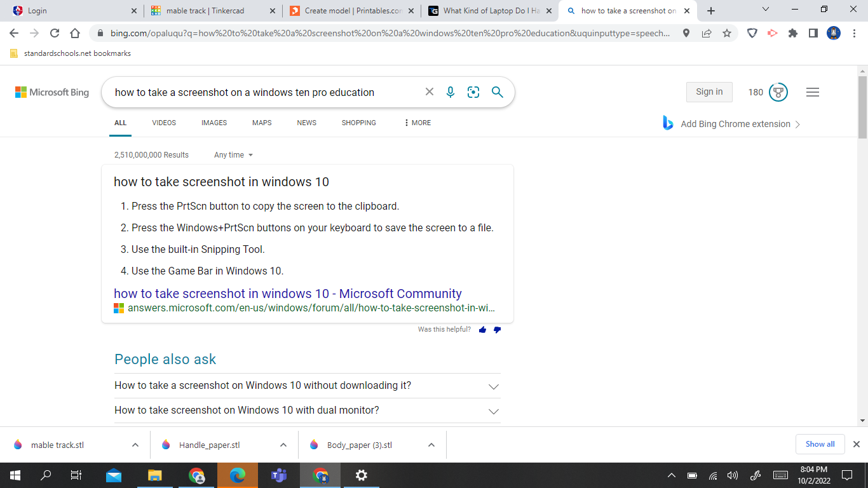Select the MAPS search category
Image resolution: width=868 pixels, height=488 pixels.
click(x=262, y=123)
